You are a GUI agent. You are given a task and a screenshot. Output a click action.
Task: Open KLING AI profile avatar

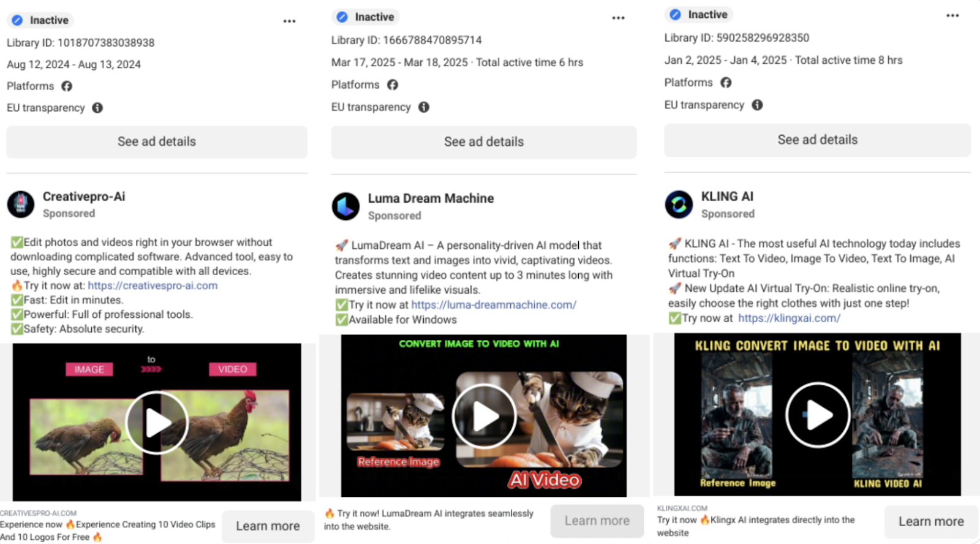coord(679,205)
